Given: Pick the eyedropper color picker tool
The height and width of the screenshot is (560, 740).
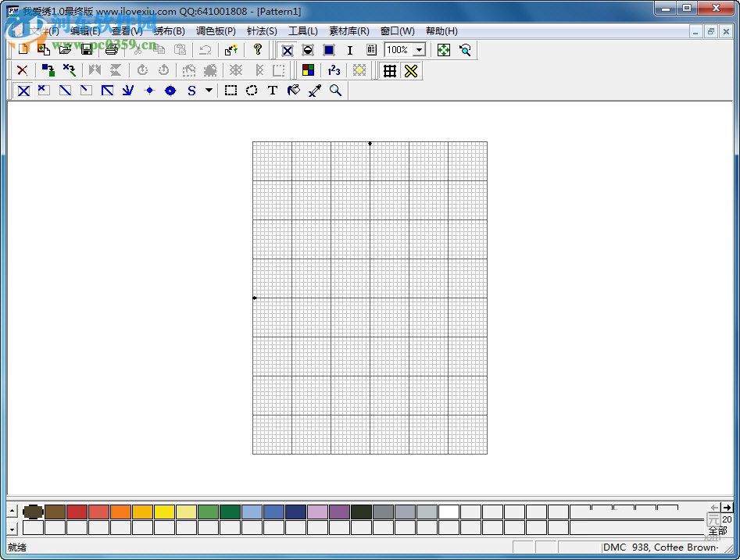Looking at the screenshot, I should coord(315,91).
